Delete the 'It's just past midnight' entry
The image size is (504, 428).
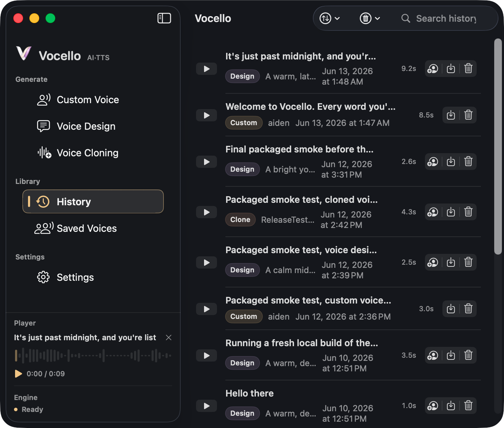468,69
